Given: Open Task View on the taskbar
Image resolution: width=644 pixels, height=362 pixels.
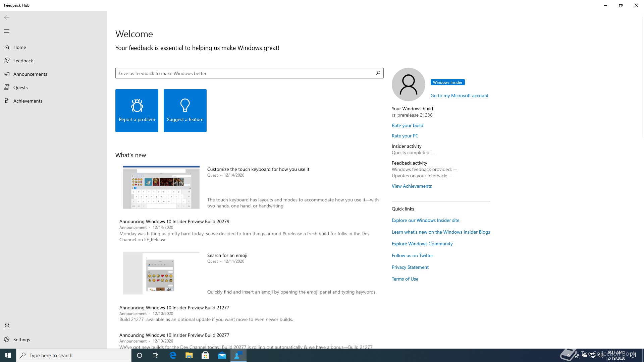Looking at the screenshot, I should [x=156, y=355].
